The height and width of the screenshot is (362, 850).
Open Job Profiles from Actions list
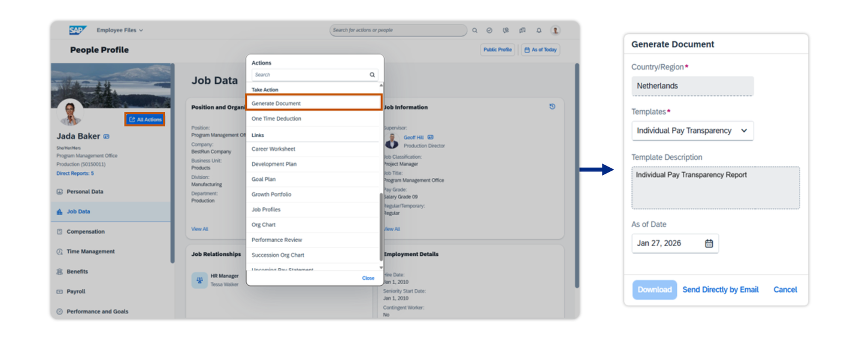pos(314,210)
